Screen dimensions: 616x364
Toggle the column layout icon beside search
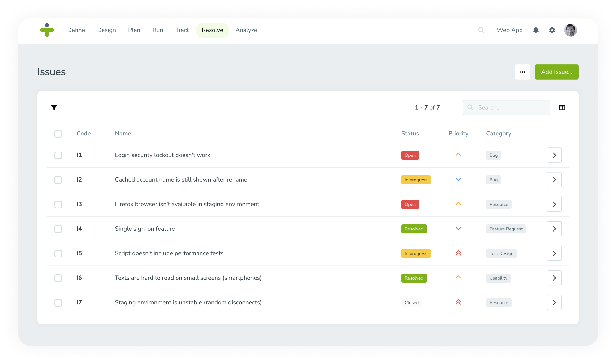[562, 107]
